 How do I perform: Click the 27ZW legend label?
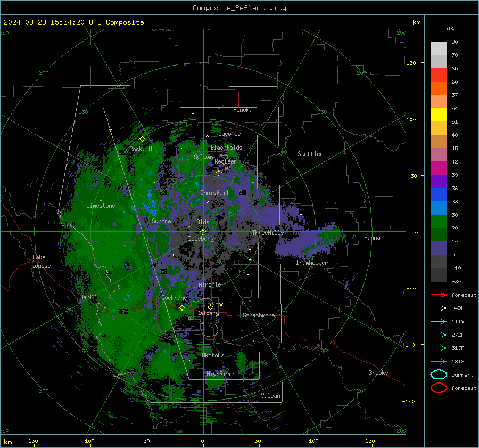(458, 335)
